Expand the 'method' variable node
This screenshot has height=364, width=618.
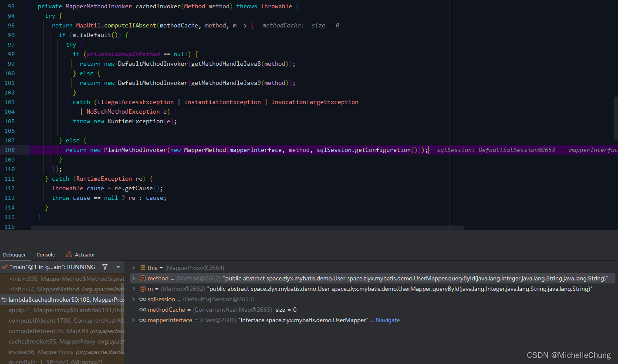(134, 278)
